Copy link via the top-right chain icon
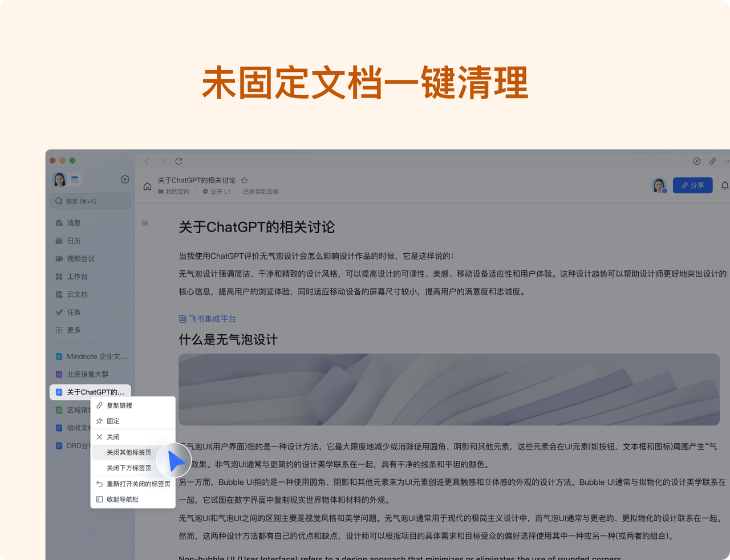Image resolution: width=730 pixels, height=560 pixels. click(712, 161)
